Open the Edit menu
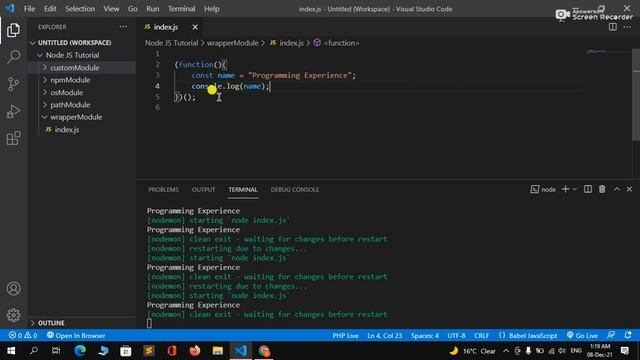The height and width of the screenshot is (360, 640). click(x=50, y=9)
